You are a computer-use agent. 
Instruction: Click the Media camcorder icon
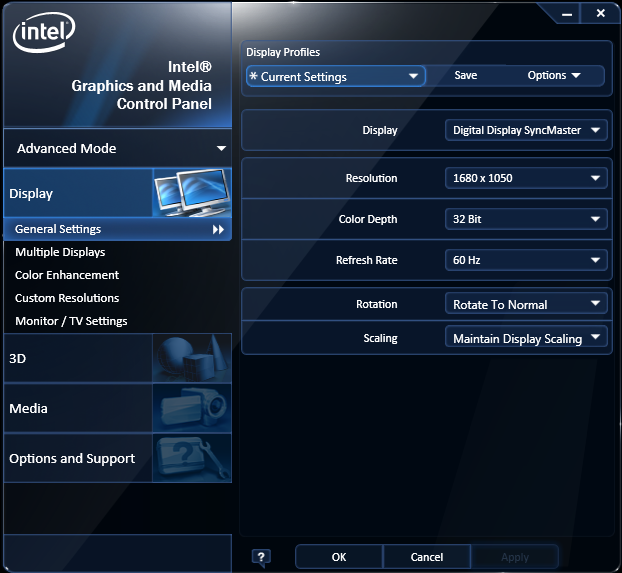tap(192, 408)
